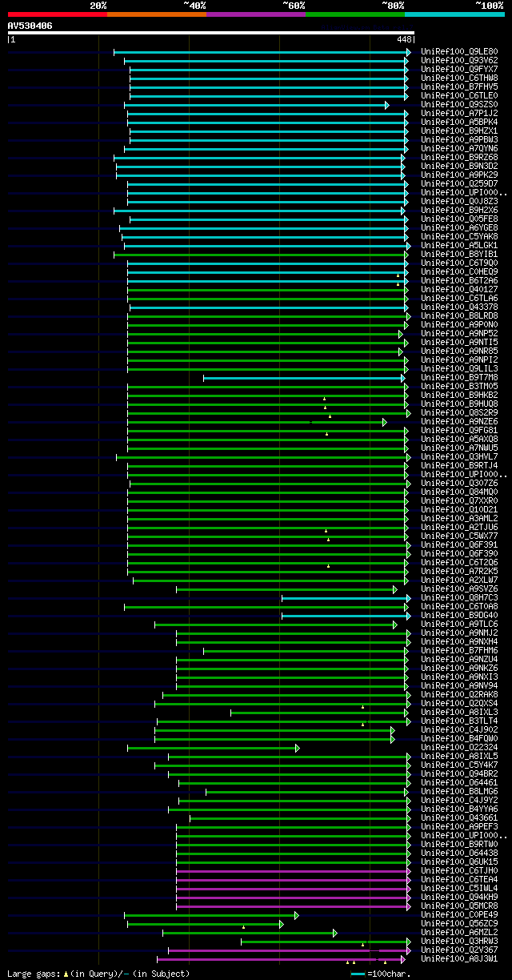Click the UniRef100_A5LGK1 label
This screenshot has width=512, height=980.
(x=459, y=246)
